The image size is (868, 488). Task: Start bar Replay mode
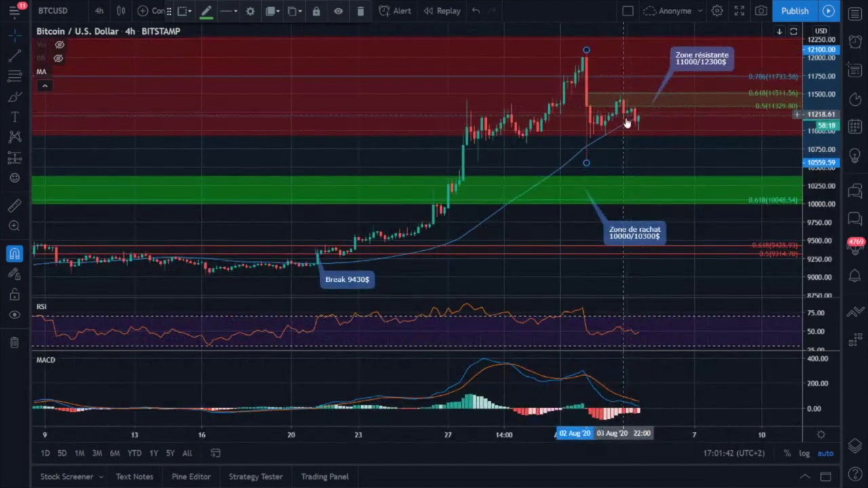(443, 11)
